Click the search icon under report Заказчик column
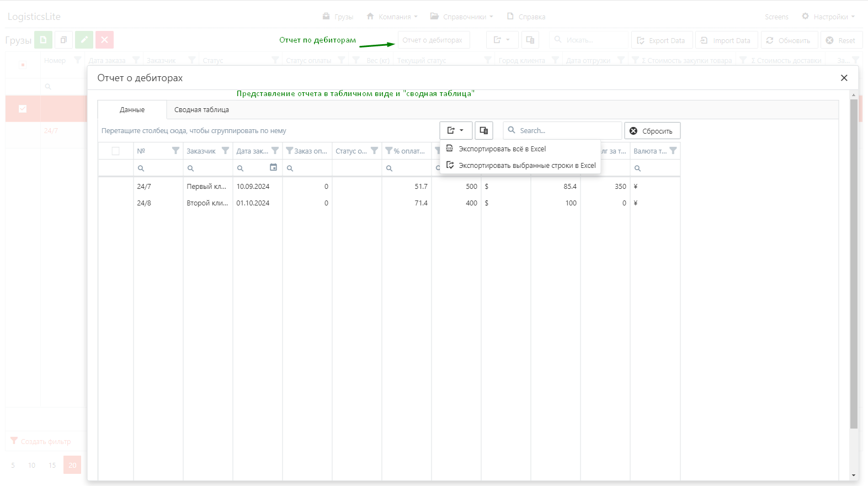 click(x=190, y=168)
